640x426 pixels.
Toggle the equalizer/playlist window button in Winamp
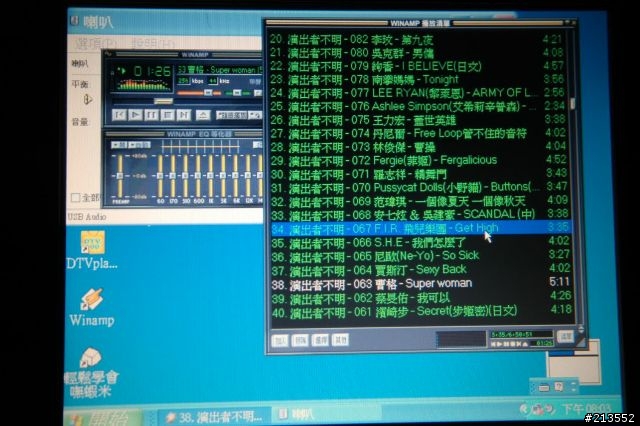coord(257,93)
